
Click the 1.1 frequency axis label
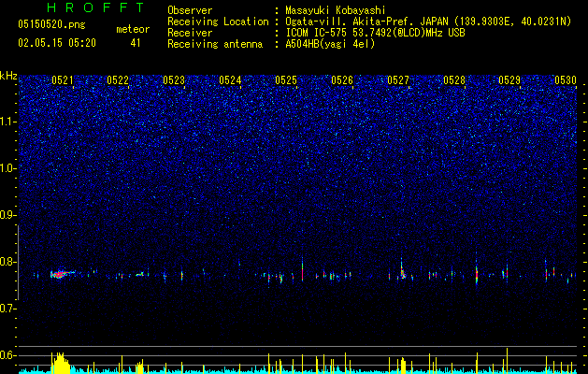tap(8, 122)
